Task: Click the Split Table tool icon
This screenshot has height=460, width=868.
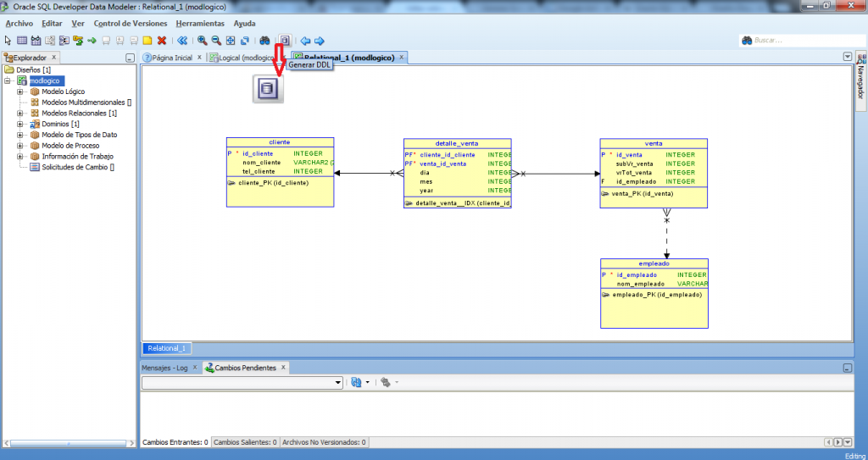Action: point(50,41)
